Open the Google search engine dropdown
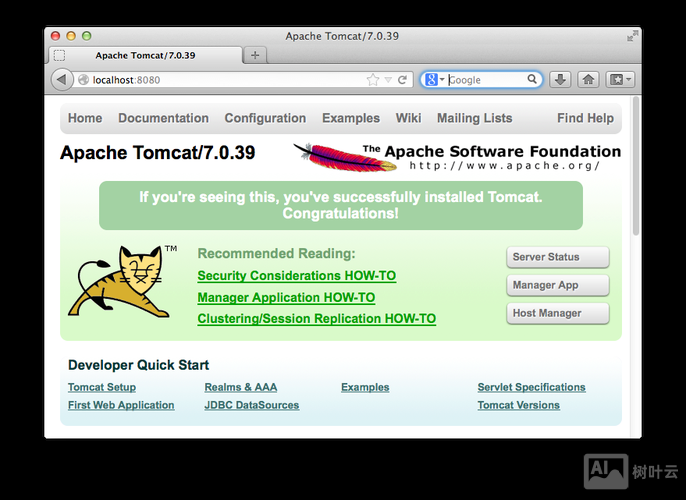Image resolution: width=686 pixels, height=500 pixels. [x=434, y=80]
